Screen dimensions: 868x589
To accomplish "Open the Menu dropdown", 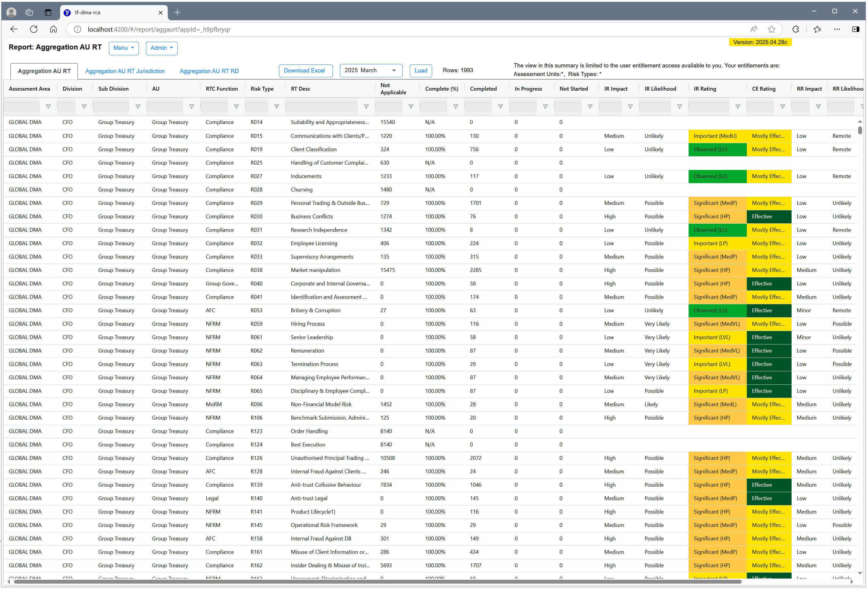I will coord(124,48).
